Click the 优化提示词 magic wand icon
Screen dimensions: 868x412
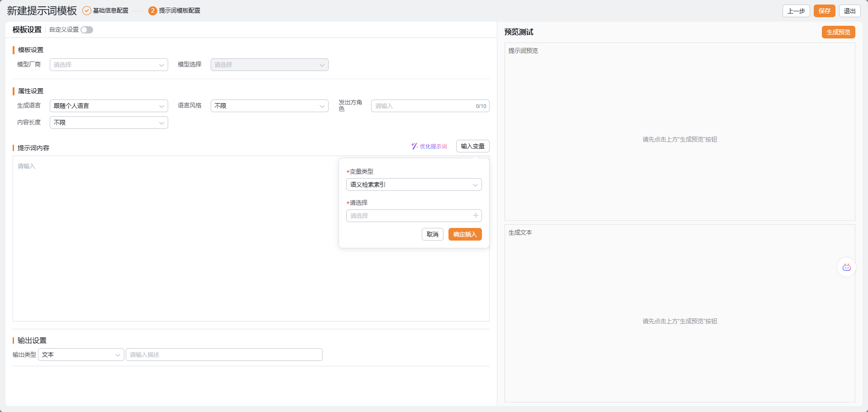(414, 146)
